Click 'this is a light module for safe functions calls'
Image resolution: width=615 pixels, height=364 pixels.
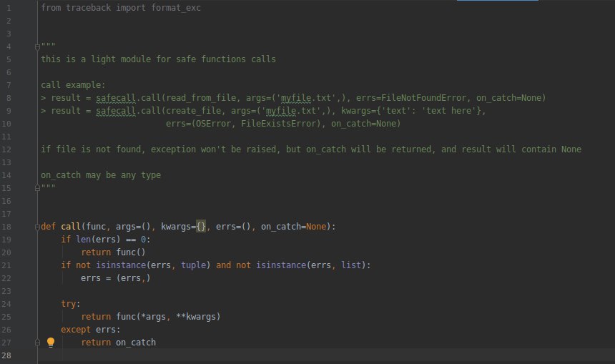[159, 59]
